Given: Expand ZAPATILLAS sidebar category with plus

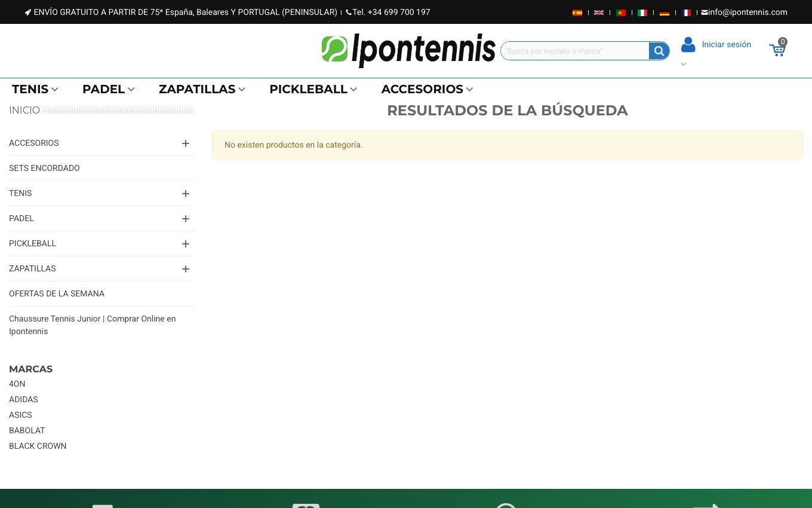Looking at the screenshot, I should click(186, 269).
